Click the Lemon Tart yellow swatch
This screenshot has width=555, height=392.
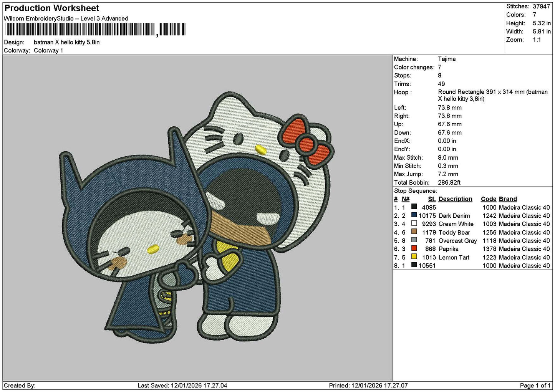click(414, 256)
